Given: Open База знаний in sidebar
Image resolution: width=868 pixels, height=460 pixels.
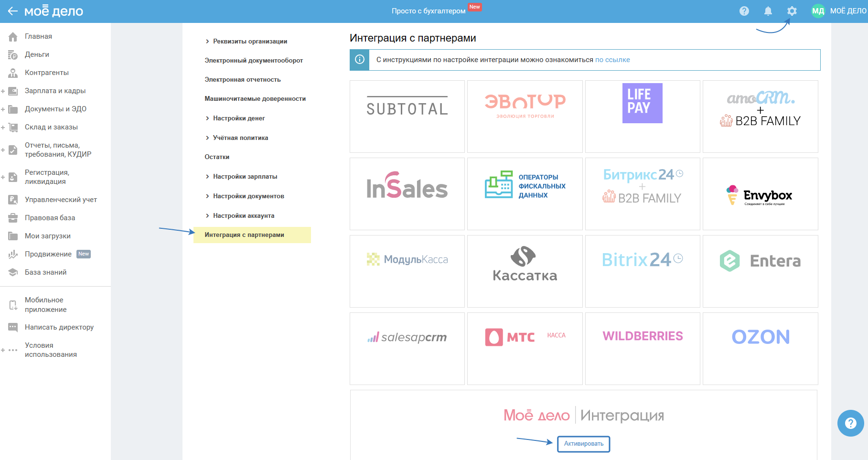Looking at the screenshot, I should pyautogui.click(x=46, y=272).
